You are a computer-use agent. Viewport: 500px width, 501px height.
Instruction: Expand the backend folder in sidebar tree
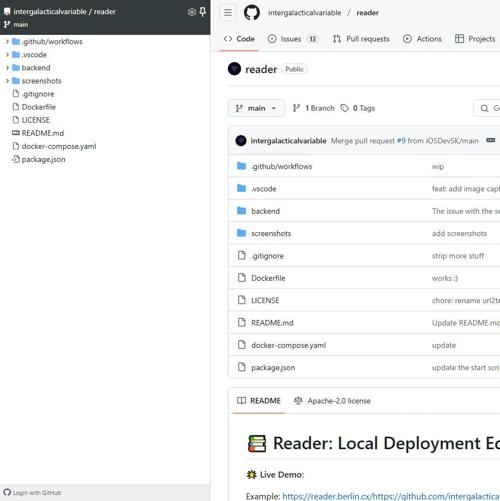pos(7,68)
